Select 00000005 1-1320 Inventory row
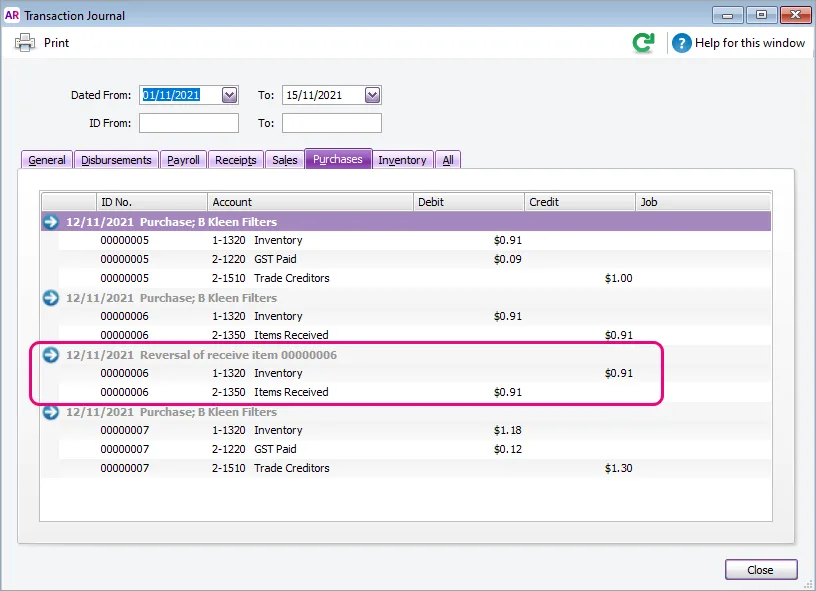This screenshot has height=591, width=816. click(x=414, y=240)
